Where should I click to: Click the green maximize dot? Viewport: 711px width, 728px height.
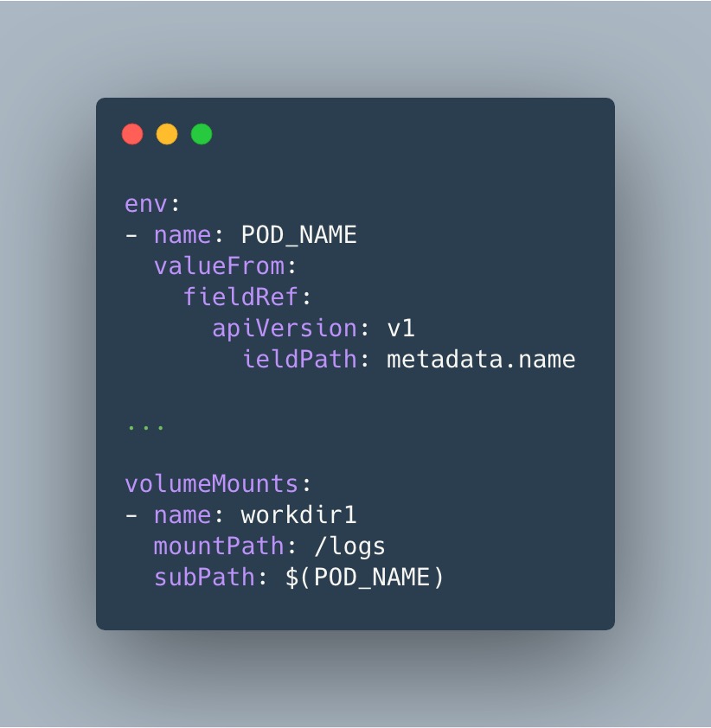coord(202,134)
